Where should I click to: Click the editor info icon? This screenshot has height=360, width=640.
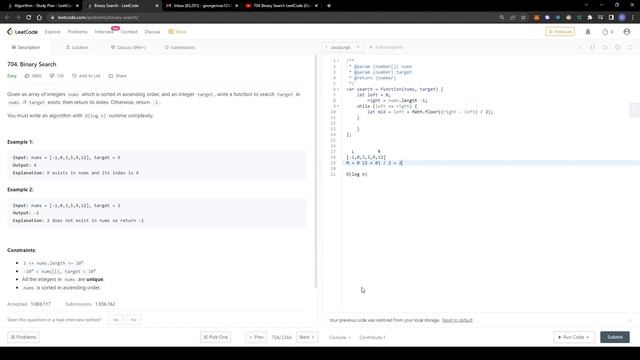(580, 47)
